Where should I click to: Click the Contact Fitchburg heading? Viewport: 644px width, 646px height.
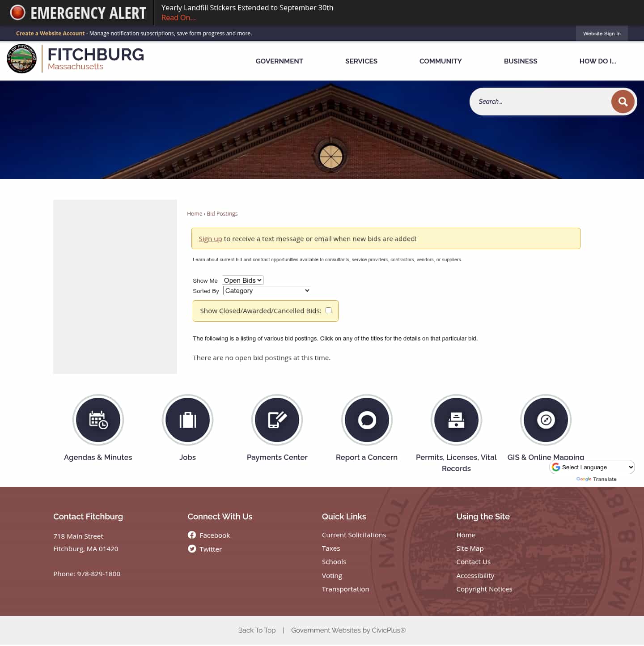[88, 517]
